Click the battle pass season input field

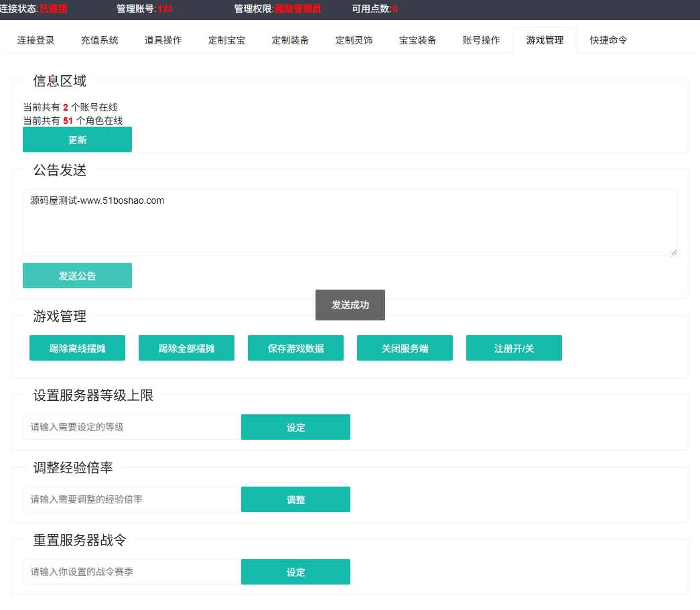coord(131,572)
